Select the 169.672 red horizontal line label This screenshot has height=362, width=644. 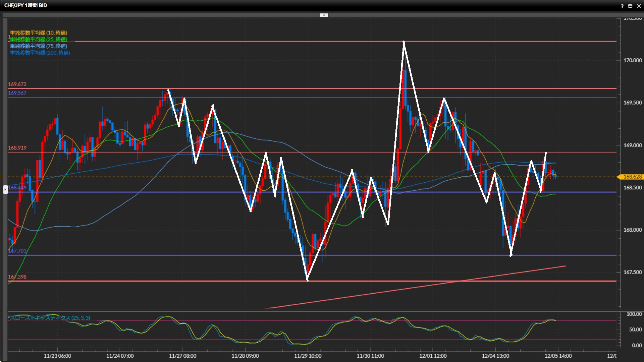click(17, 84)
